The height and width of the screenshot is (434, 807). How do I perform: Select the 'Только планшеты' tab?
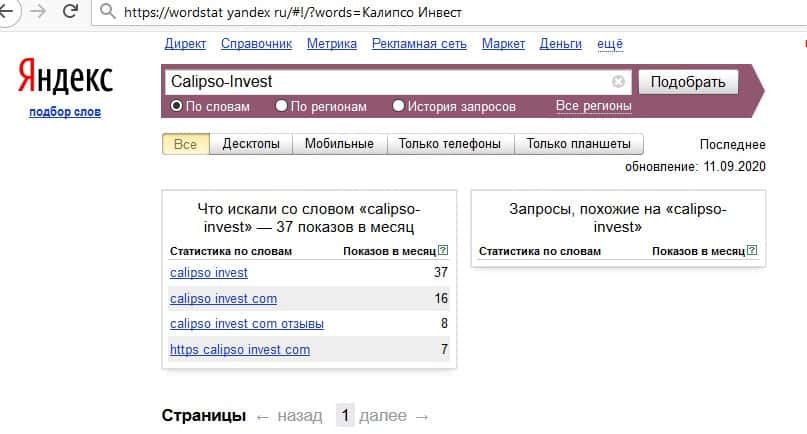pyautogui.click(x=578, y=144)
